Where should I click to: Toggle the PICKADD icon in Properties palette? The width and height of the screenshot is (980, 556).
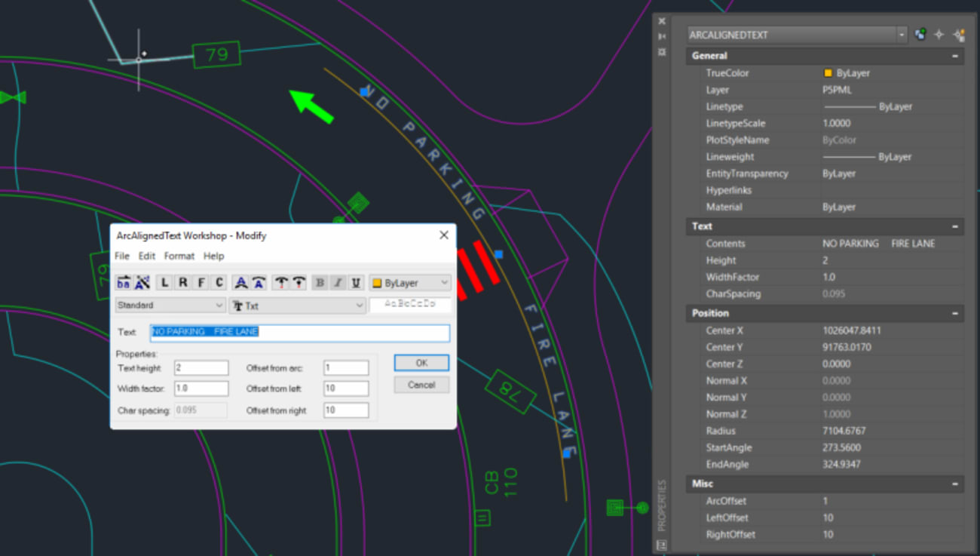[x=919, y=34]
